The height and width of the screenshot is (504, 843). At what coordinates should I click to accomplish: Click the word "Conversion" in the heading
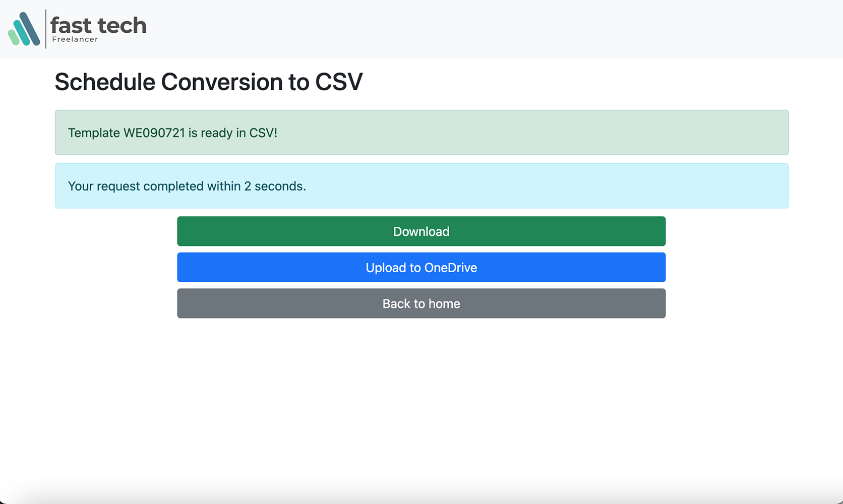click(x=222, y=82)
